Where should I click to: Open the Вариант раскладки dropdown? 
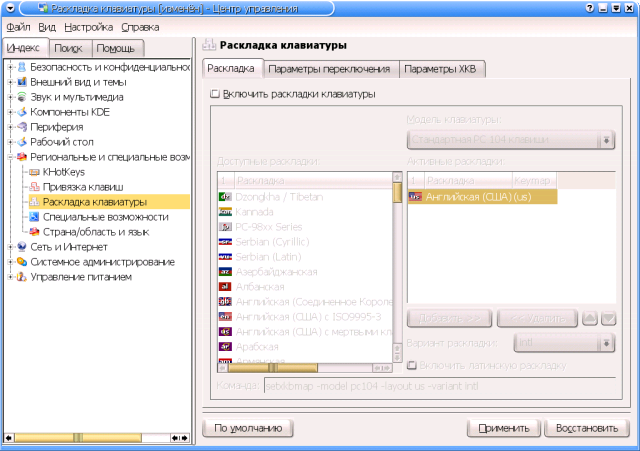pos(565,343)
